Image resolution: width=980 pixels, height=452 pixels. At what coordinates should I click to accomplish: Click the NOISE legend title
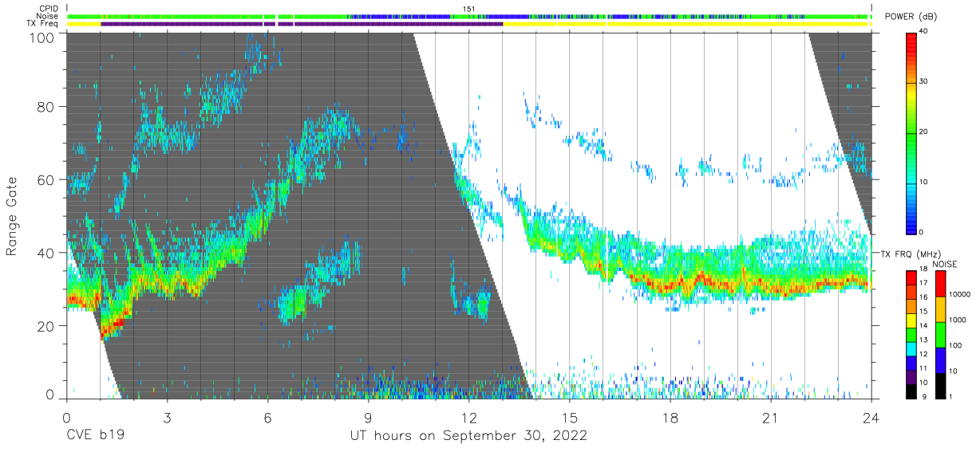(x=946, y=264)
